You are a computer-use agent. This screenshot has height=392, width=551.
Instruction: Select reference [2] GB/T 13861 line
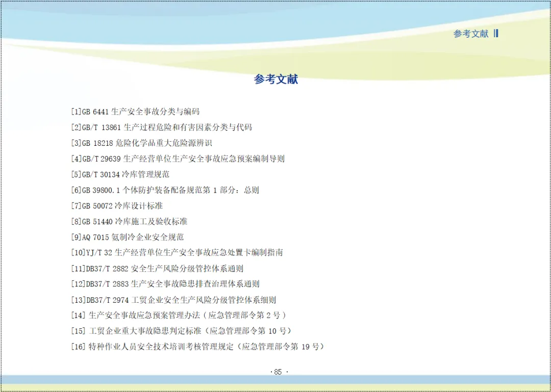point(162,127)
